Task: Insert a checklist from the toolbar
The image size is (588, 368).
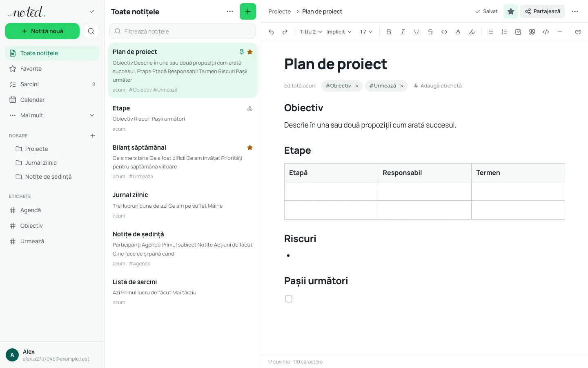Action: coord(518,32)
